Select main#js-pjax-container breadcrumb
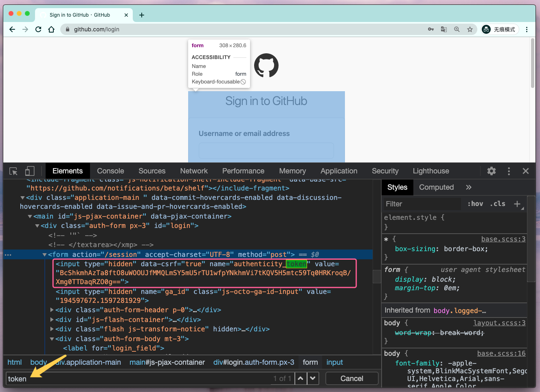The height and width of the screenshot is (392, 540). tap(167, 362)
